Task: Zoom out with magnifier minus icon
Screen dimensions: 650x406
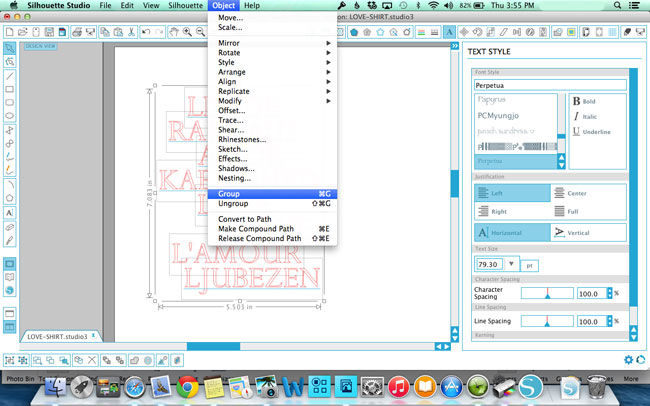Action: click(x=201, y=32)
